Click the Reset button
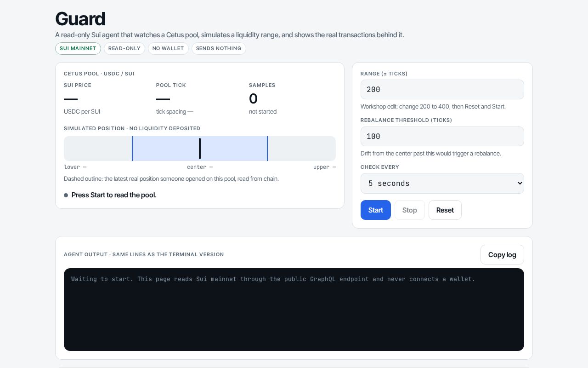Image resolution: width=588 pixels, height=368 pixels. tap(445, 210)
